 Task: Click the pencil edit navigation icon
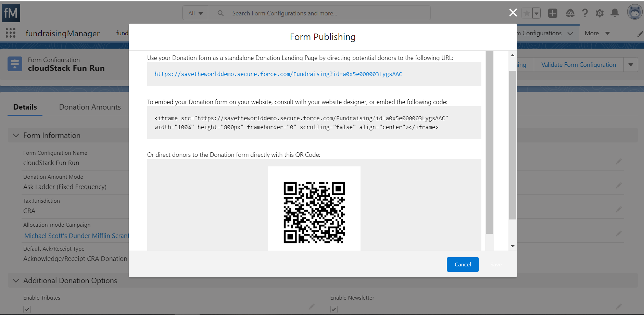pos(640,34)
